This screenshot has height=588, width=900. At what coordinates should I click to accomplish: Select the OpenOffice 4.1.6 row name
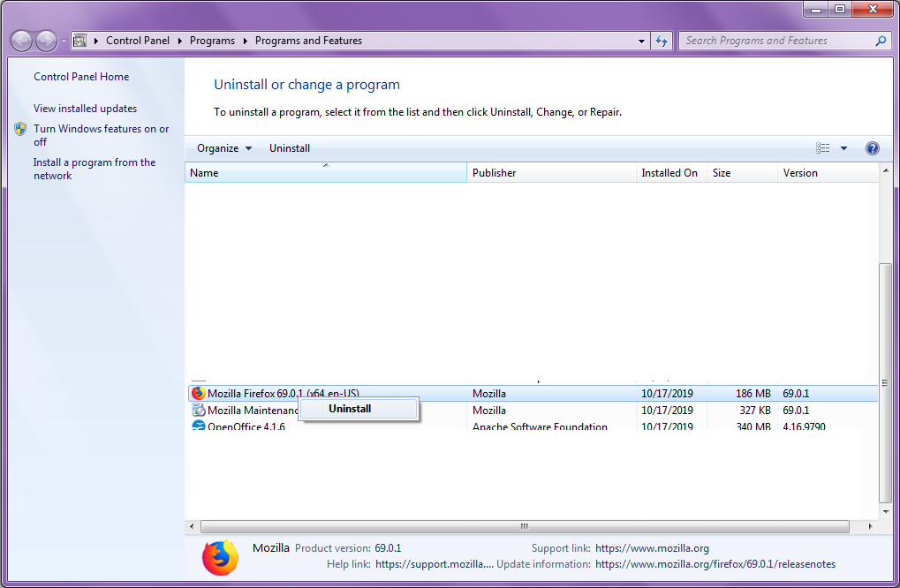pos(246,426)
